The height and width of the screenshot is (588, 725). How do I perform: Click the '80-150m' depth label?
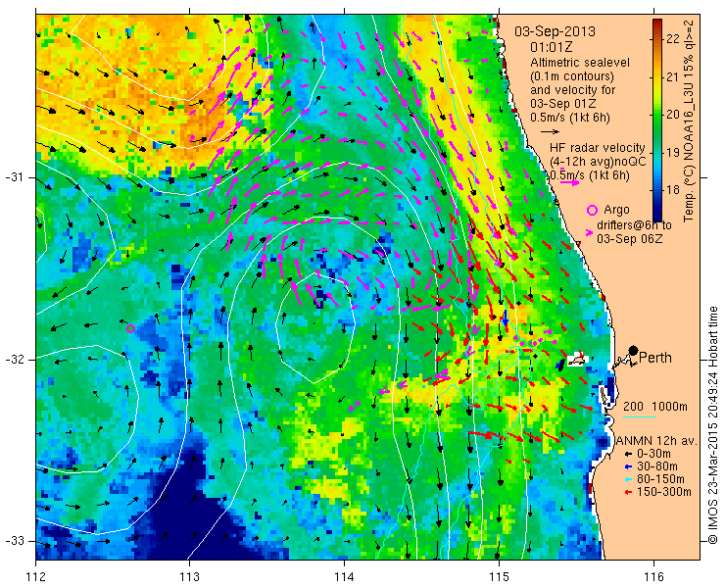[x=660, y=479]
